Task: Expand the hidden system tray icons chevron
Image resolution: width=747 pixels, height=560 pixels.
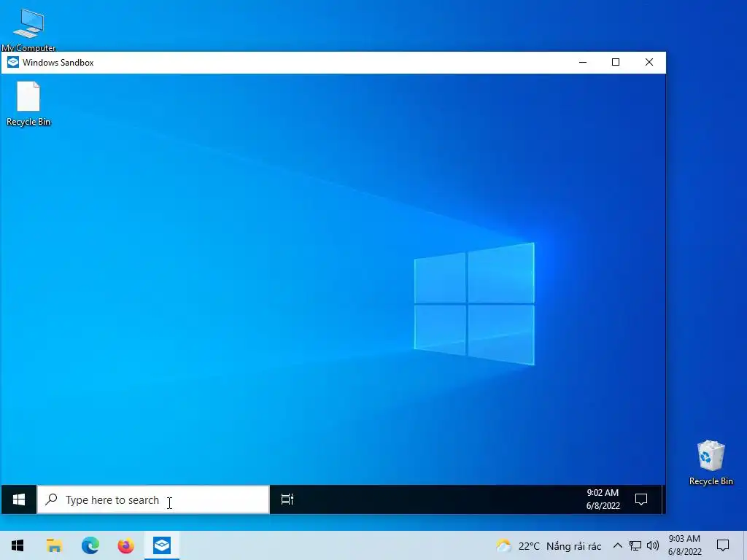Action: (x=617, y=545)
